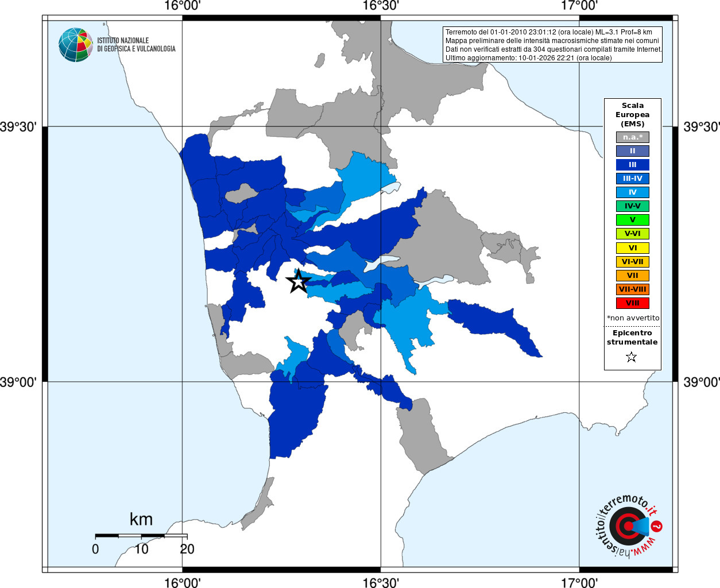Screen dimensions: 720x588
Task: Click the left 39°00' latitude label
Action: pos(18,382)
